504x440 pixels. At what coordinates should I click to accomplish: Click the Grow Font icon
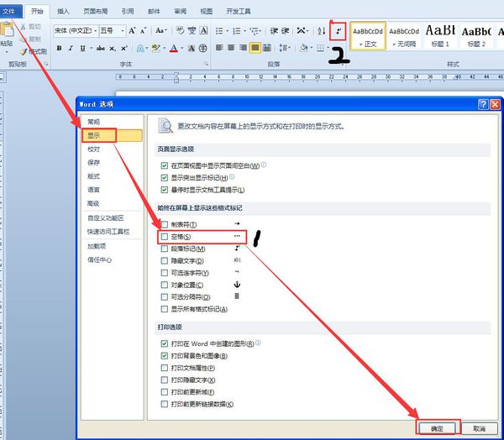pyautogui.click(x=132, y=31)
